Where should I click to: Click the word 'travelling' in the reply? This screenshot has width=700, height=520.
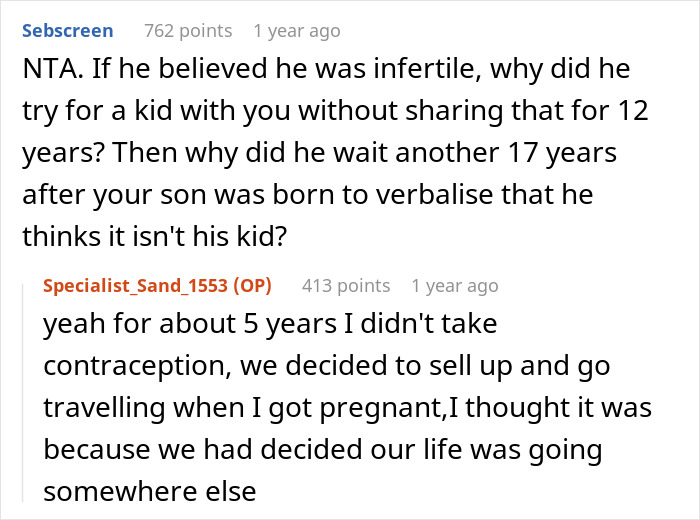point(103,407)
